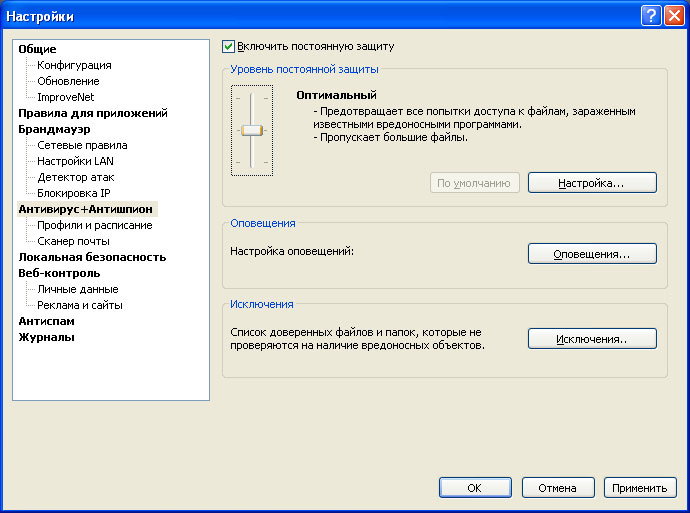Viewport: 690px width, 513px height.
Task: Select Сканер почты tree item
Action: 73,241
